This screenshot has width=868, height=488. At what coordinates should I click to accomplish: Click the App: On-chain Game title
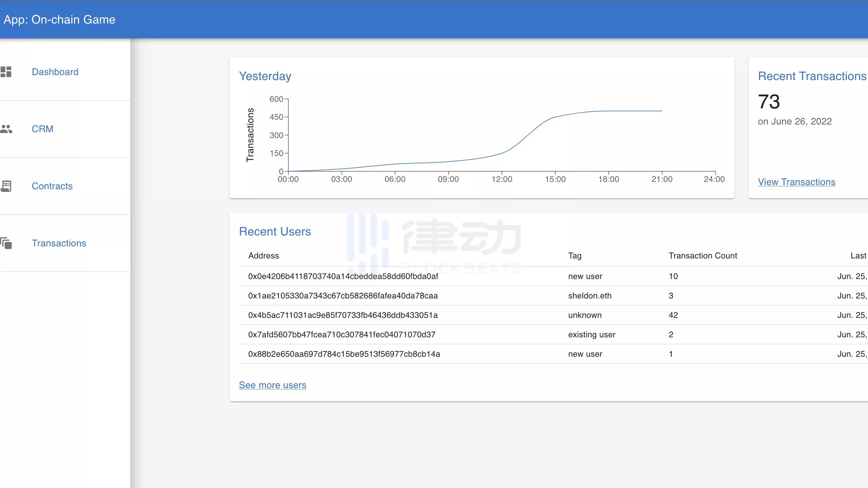59,19
